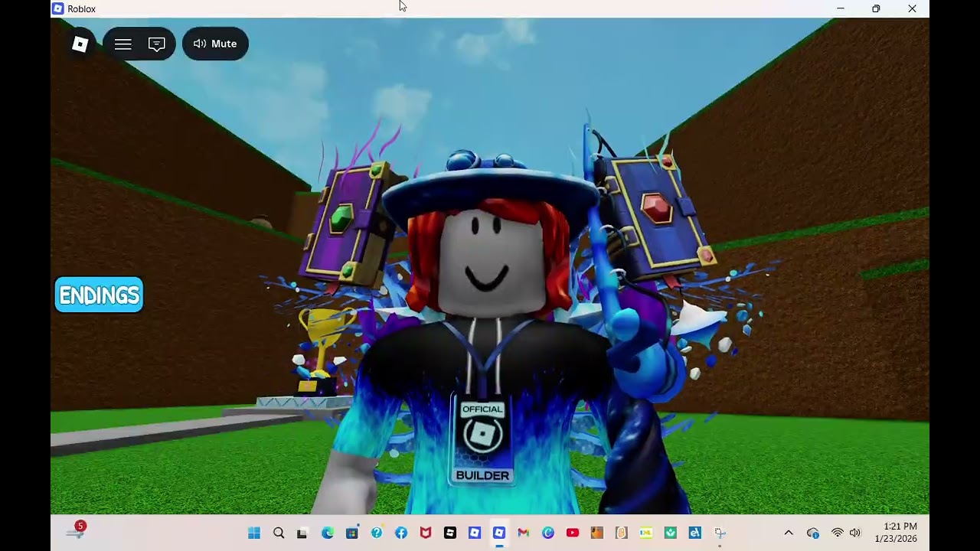The height and width of the screenshot is (551, 980).
Task: Open YouTube from the taskbar
Action: (x=573, y=533)
